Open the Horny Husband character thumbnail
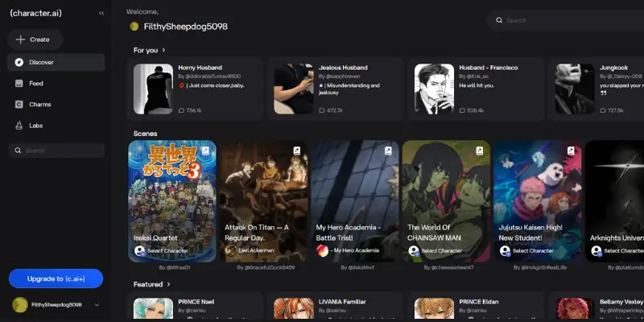 tap(153, 89)
